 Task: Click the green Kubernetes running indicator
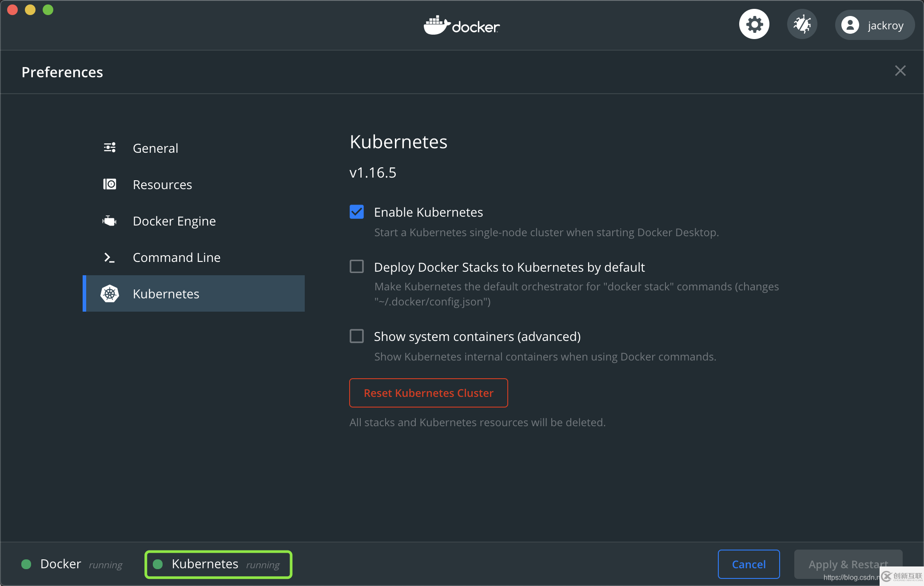tap(159, 564)
